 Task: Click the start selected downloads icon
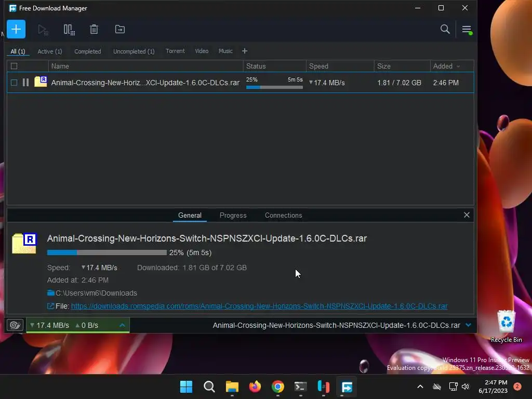click(43, 30)
